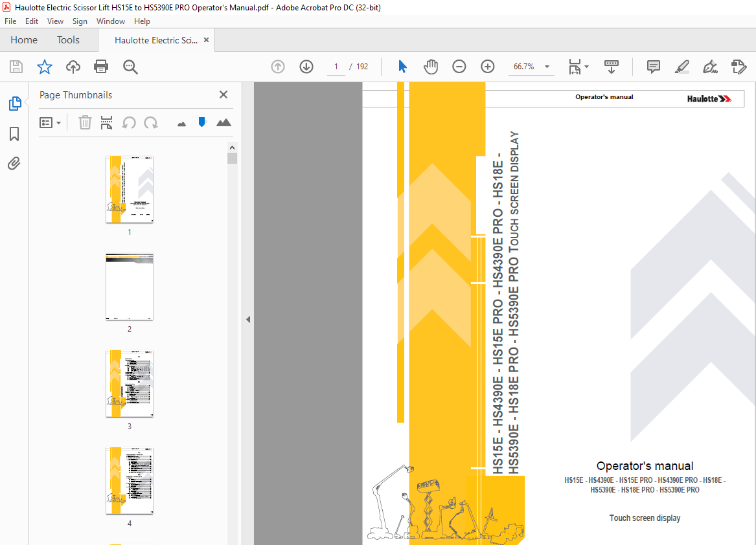756x545 pixels.
Task: Select page 2 thumbnail
Action: (x=129, y=287)
